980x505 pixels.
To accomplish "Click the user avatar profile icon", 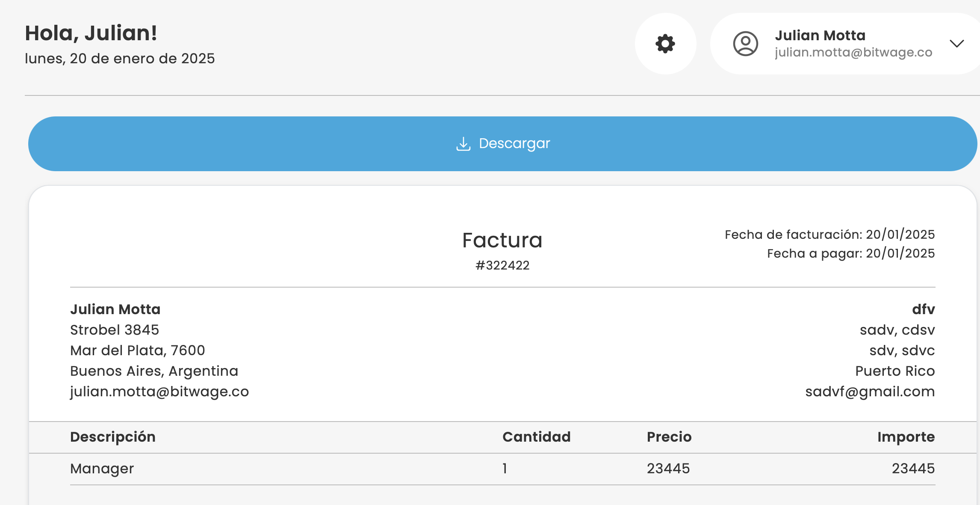I will pos(745,44).
